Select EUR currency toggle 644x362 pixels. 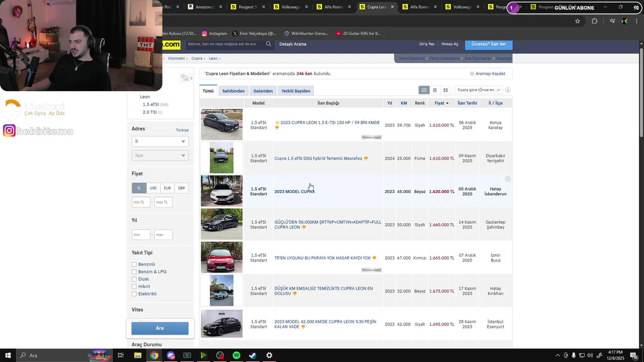coord(167,188)
